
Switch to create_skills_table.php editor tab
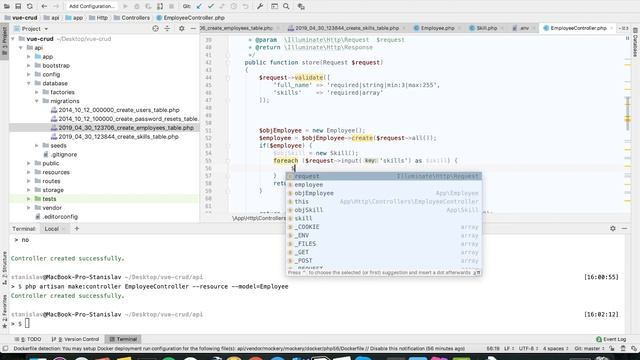pyautogui.click(x=346, y=28)
